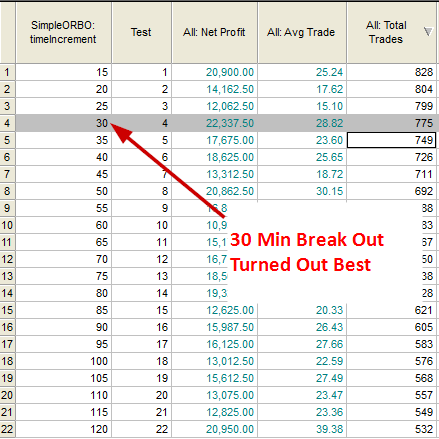Viewport: 439px width, 439px height.
Task: Click the Total Trades cell showing 828
Action: (x=391, y=72)
